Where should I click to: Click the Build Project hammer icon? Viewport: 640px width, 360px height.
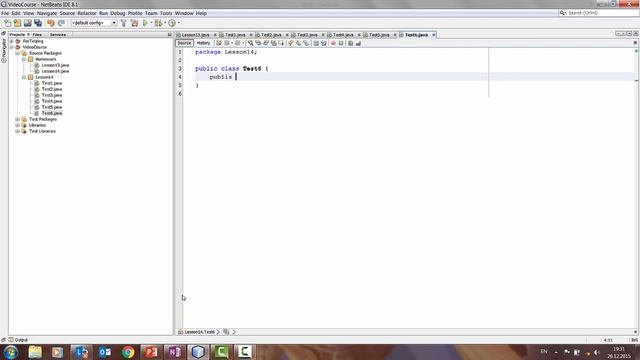click(124, 23)
